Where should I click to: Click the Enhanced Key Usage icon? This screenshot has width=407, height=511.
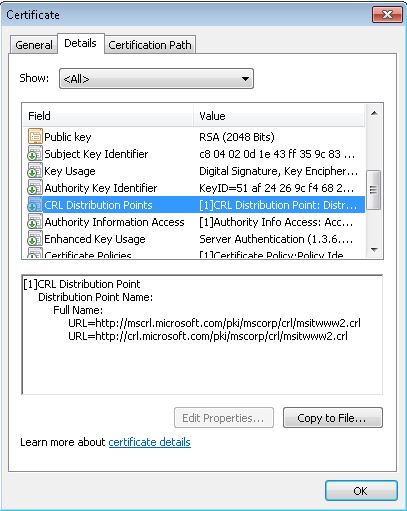coord(35,239)
